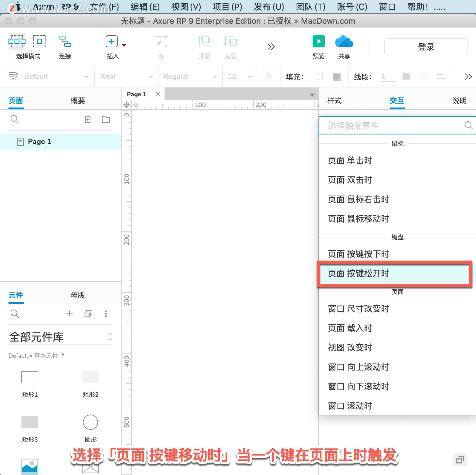Image resolution: width=476 pixels, height=475 pixels.
Task: Select Page 1 in pages list
Action: tap(61, 142)
